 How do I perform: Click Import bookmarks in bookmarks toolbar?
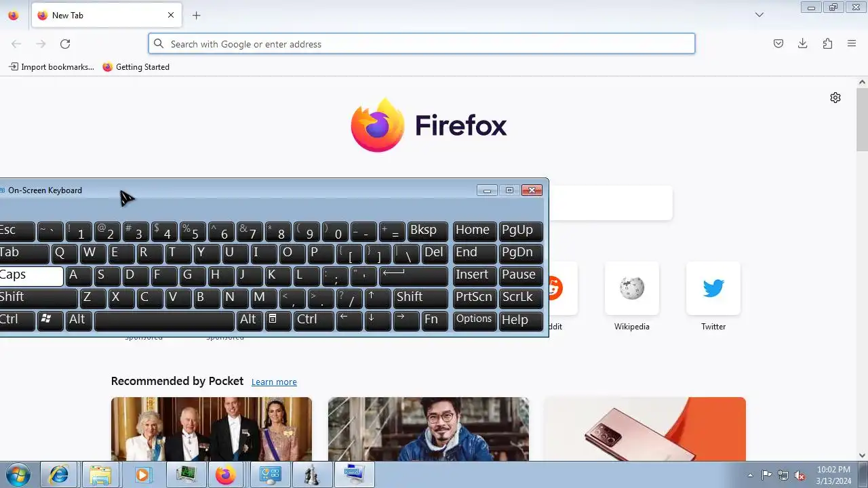[52, 67]
